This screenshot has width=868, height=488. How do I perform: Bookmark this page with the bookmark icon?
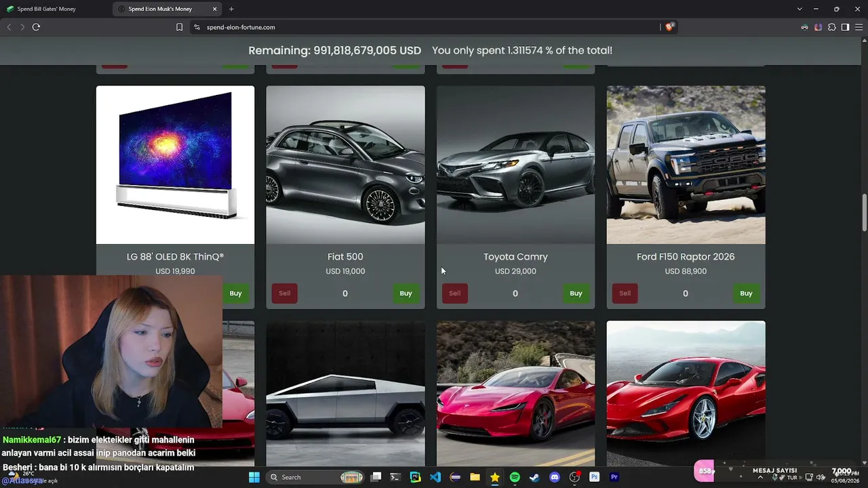pos(179,27)
